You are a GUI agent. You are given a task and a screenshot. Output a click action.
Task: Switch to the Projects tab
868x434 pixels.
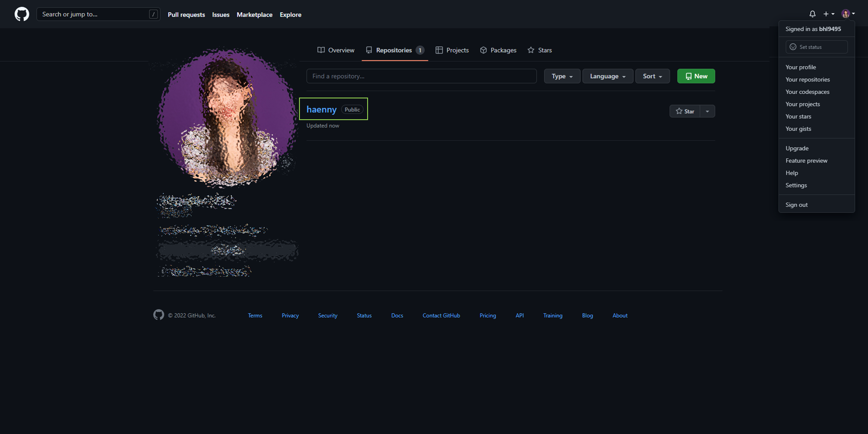(x=452, y=50)
